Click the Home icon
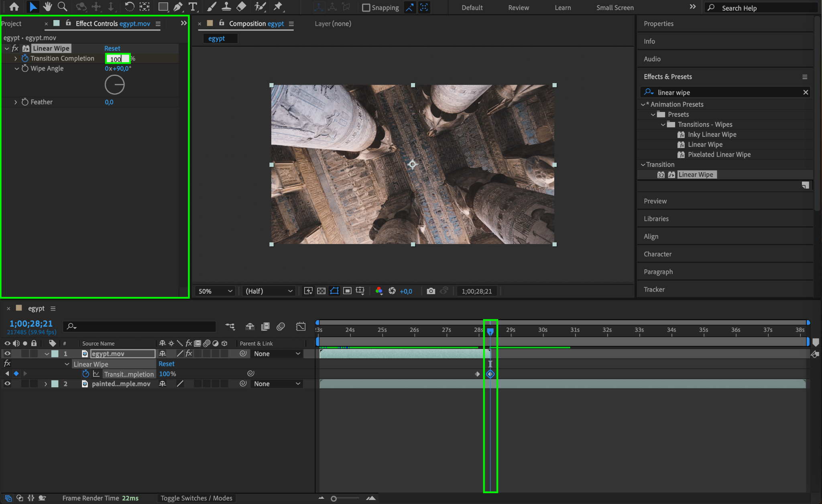 pos(14,6)
